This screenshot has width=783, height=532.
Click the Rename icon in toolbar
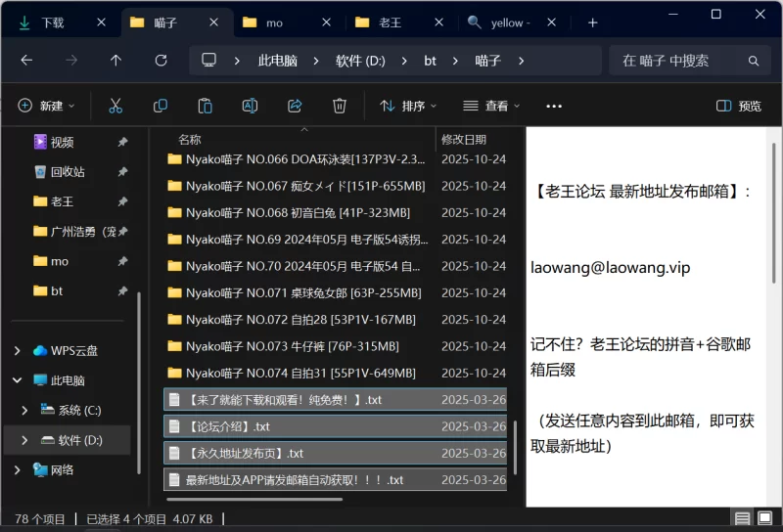pyautogui.click(x=250, y=106)
